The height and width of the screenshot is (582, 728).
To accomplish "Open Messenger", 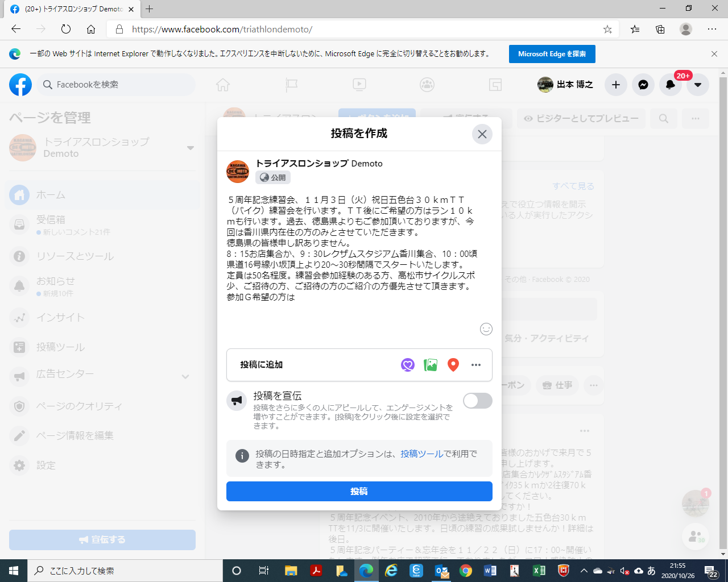I will pos(643,85).
